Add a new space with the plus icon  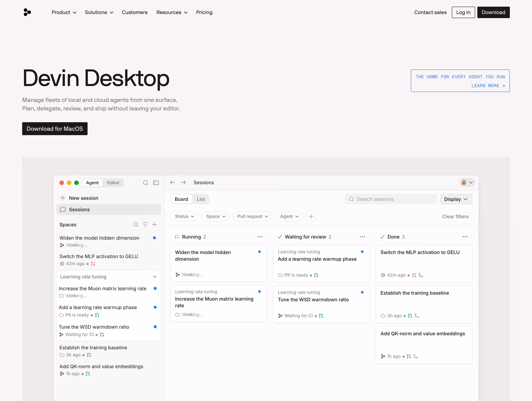(154, 225)
